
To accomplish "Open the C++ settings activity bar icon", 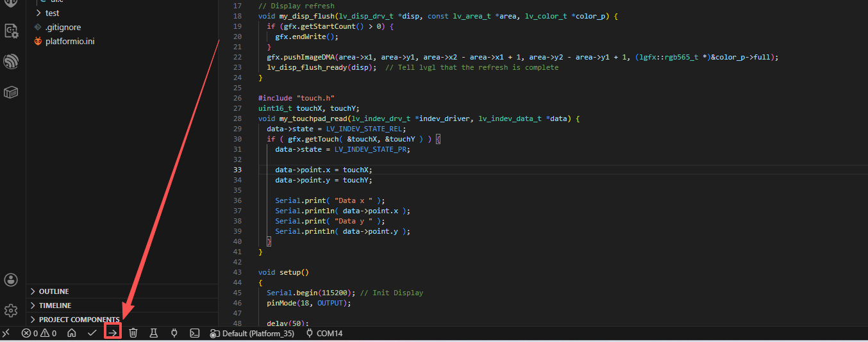I will [x=11, y=30].
